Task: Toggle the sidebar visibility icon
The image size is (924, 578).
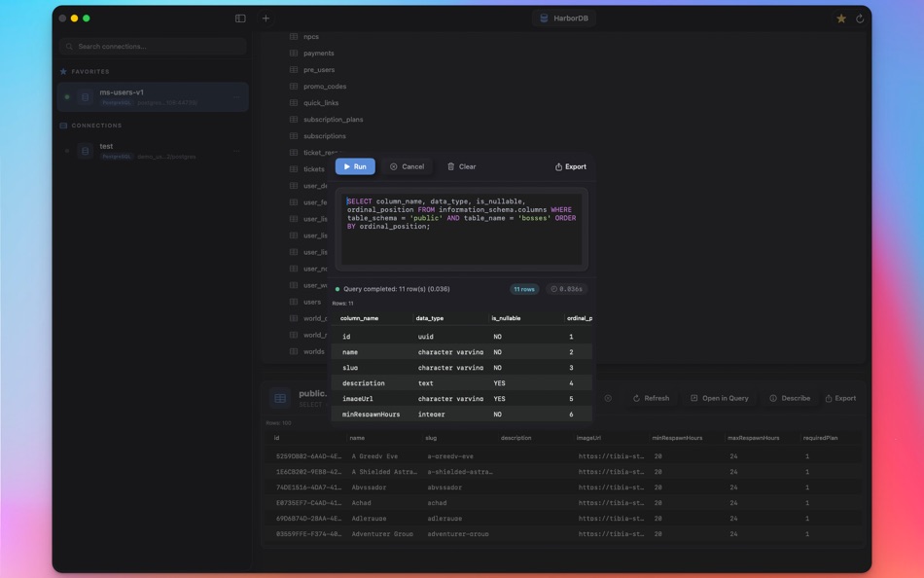Action: 239,18
